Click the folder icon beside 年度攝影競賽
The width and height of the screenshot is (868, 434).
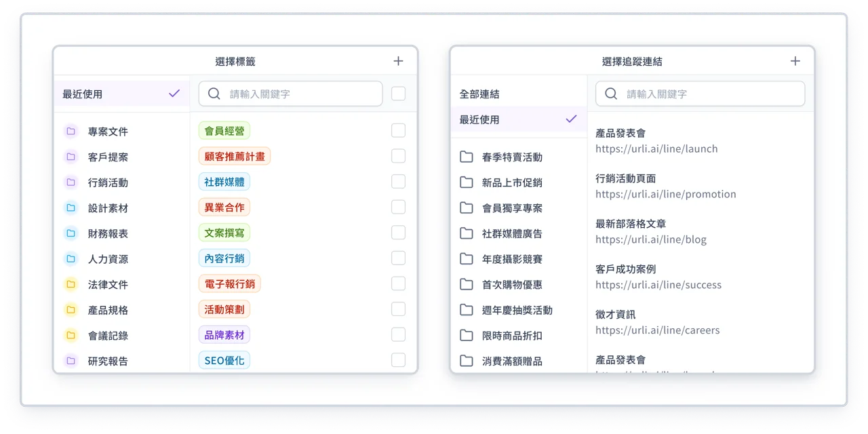coord(467,259)
